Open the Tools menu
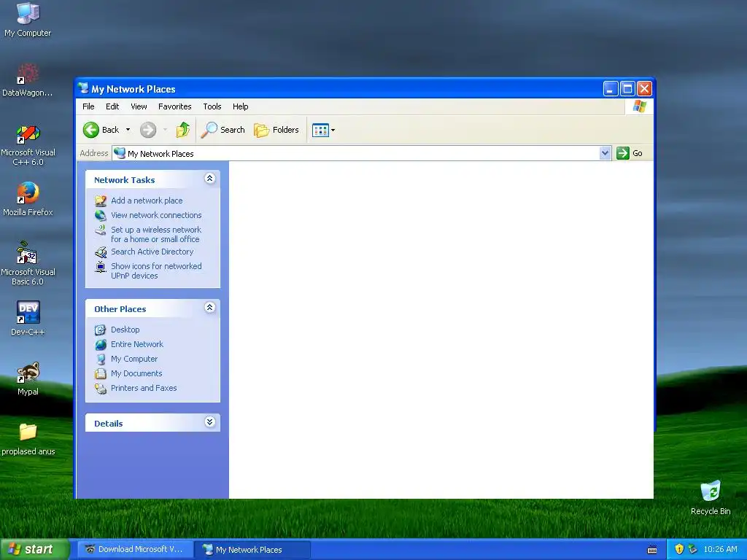The height and width of the screenshot is (560, 747). click(x=212, y=106)
